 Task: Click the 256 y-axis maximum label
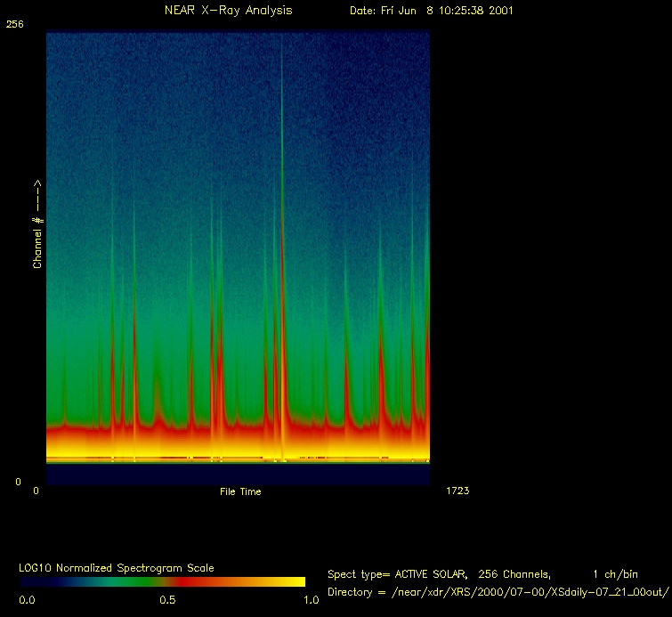click(x=15, y=25)
